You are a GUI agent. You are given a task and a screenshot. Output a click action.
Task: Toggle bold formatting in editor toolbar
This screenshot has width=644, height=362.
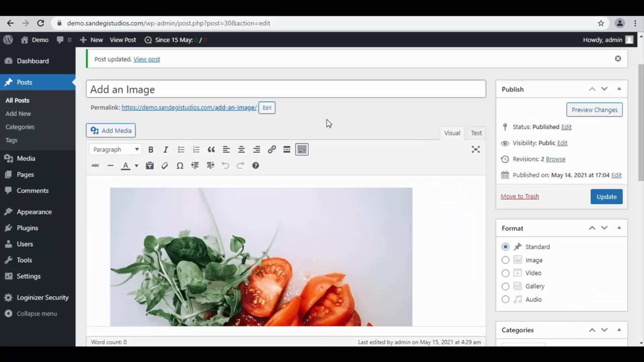point(151,149)
